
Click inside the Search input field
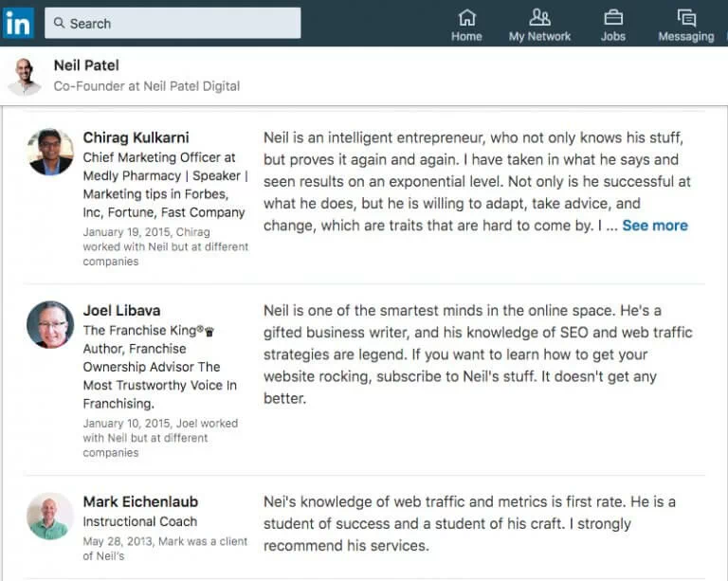pyautogui.click(x=180, y=24)
